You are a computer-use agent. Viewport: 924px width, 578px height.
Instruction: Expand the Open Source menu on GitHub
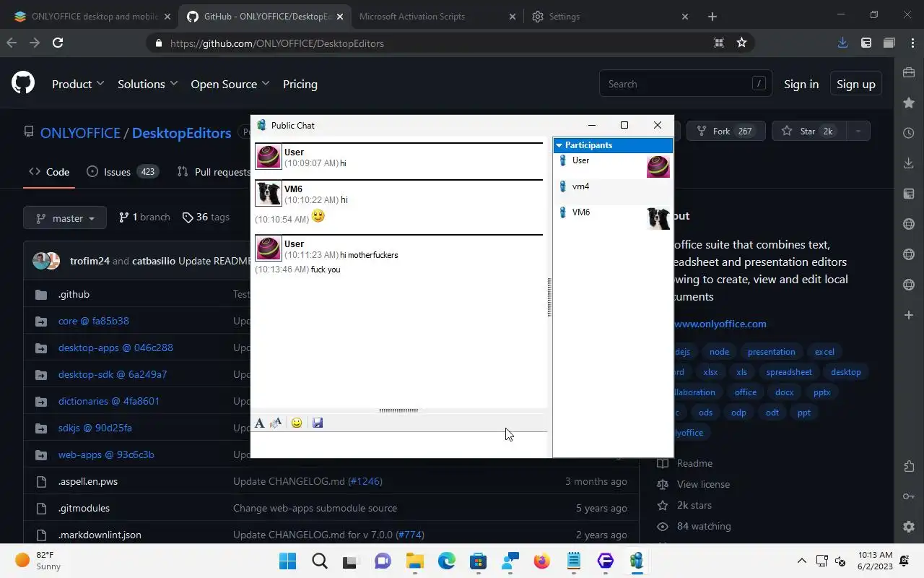click(230, 84)
